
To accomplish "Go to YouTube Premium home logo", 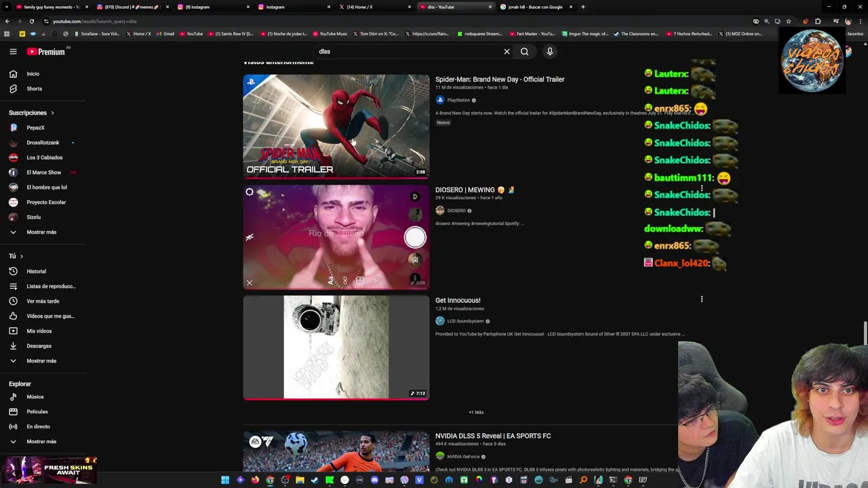I will click(x=46, y=52).
